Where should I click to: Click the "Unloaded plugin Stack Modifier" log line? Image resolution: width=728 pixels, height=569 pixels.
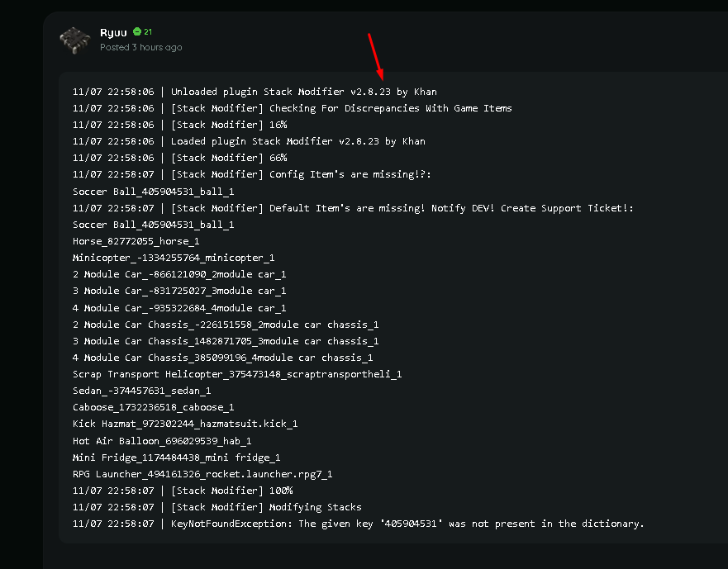click(255, 92)
